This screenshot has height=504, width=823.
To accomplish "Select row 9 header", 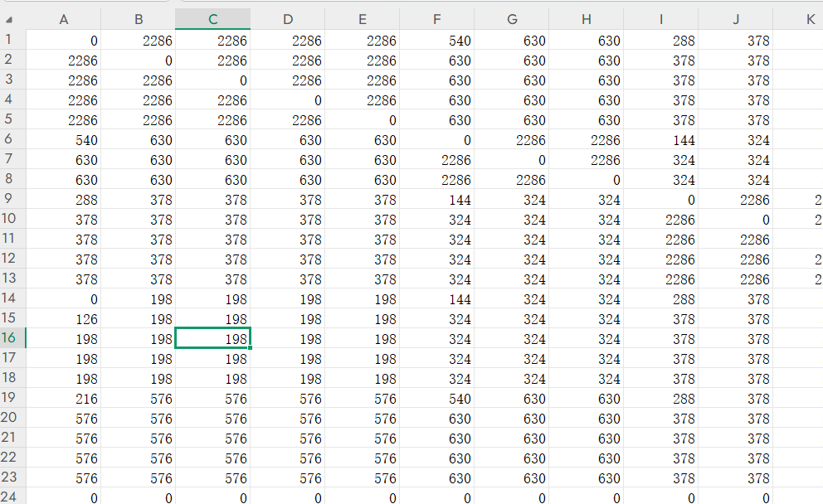I will 12,199.
